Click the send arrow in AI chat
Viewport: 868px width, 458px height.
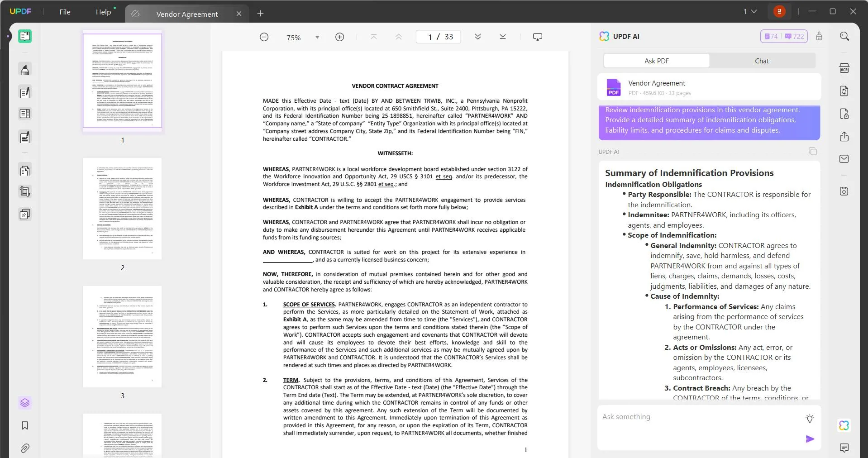point(810,439)
